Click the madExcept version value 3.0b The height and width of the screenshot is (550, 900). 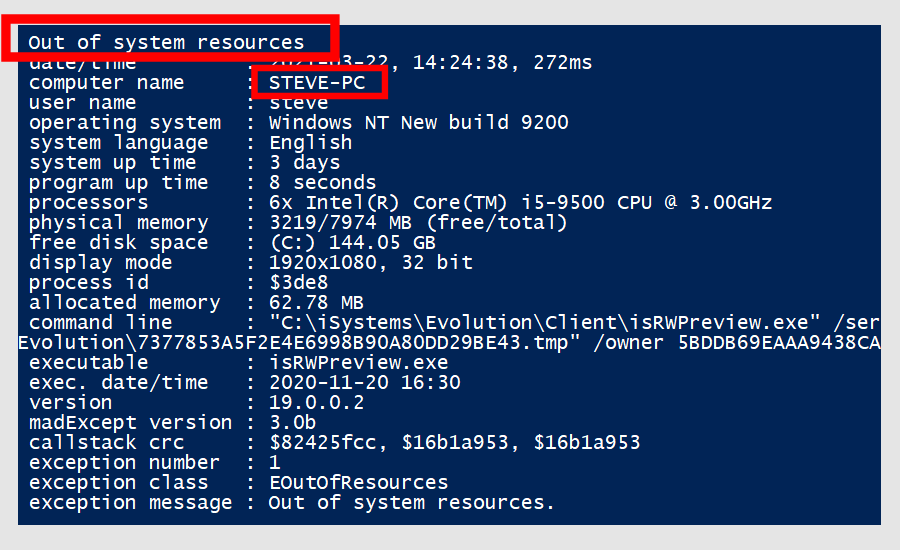pyautogui.click(x=293, y=423)
